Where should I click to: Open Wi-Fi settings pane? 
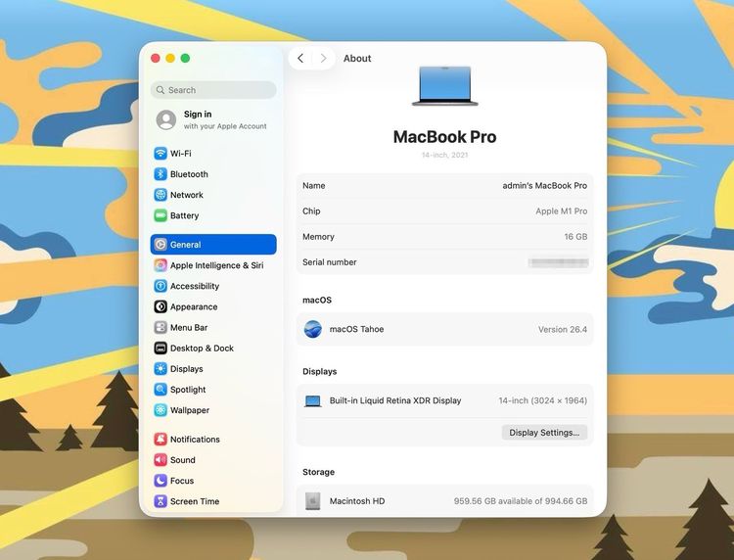(213, 153)
